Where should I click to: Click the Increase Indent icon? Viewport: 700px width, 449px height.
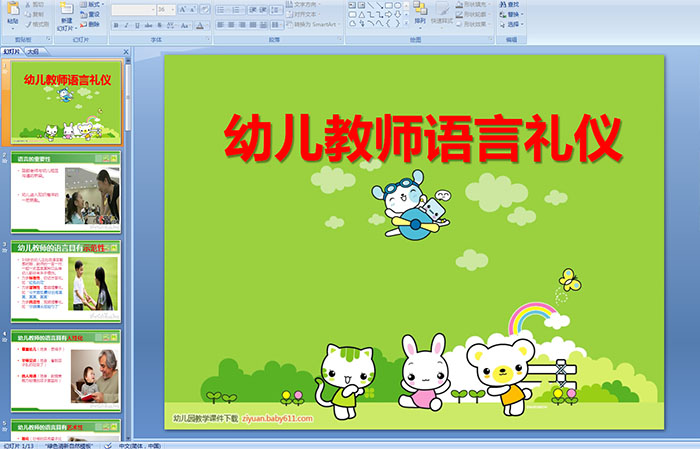(x=264, y=10)
